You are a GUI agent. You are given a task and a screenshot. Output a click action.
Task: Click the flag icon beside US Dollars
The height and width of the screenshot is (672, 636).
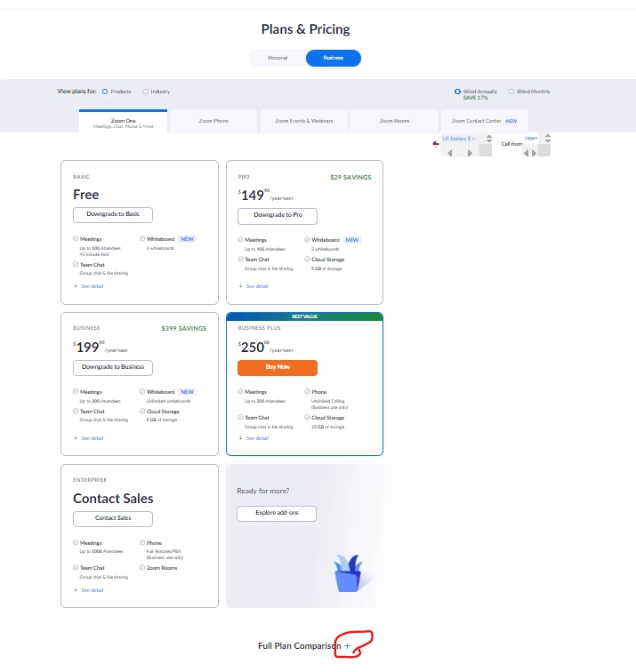click(436, 144)
